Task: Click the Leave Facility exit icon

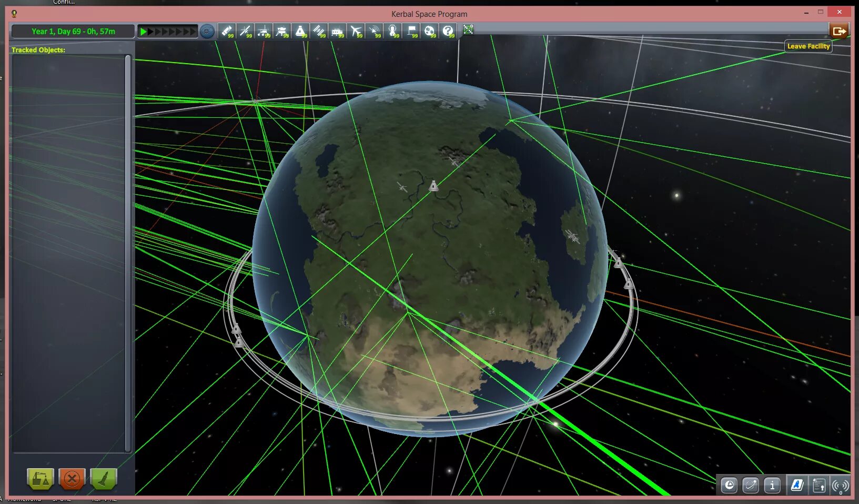Action: (839, 31)
